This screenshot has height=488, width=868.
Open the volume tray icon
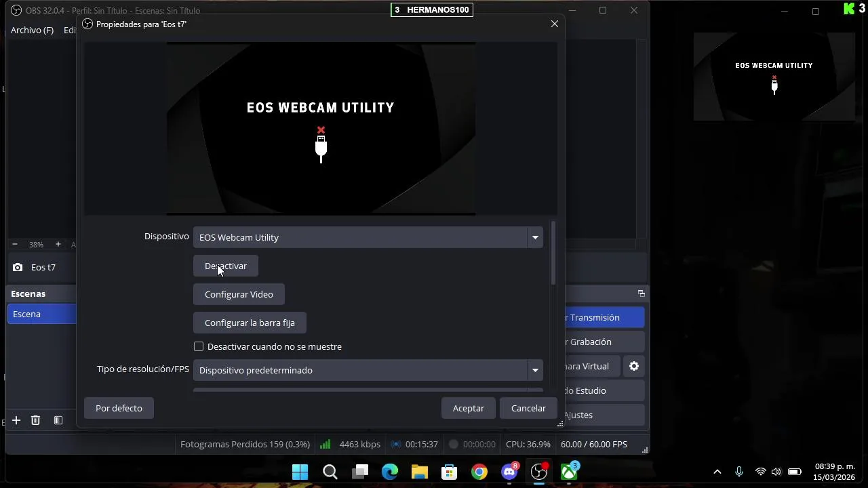776,472
